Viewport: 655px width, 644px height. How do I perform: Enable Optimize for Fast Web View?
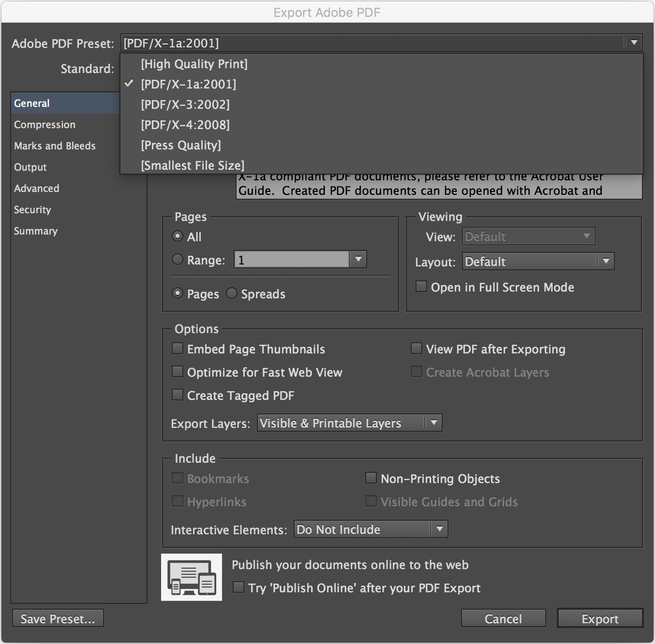point(178,372)
